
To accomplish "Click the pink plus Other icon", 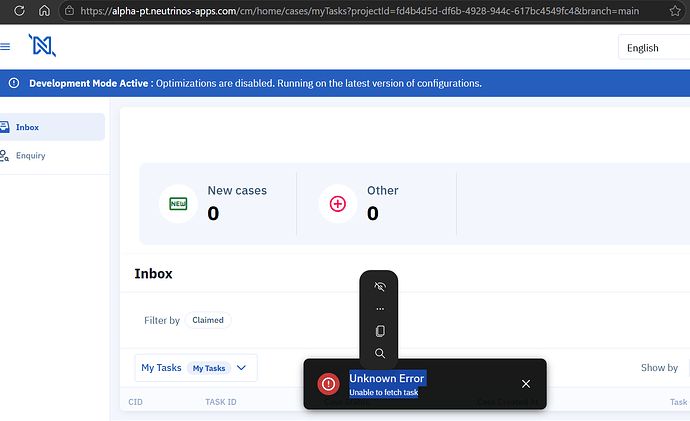I will click(x=338, y=204).
